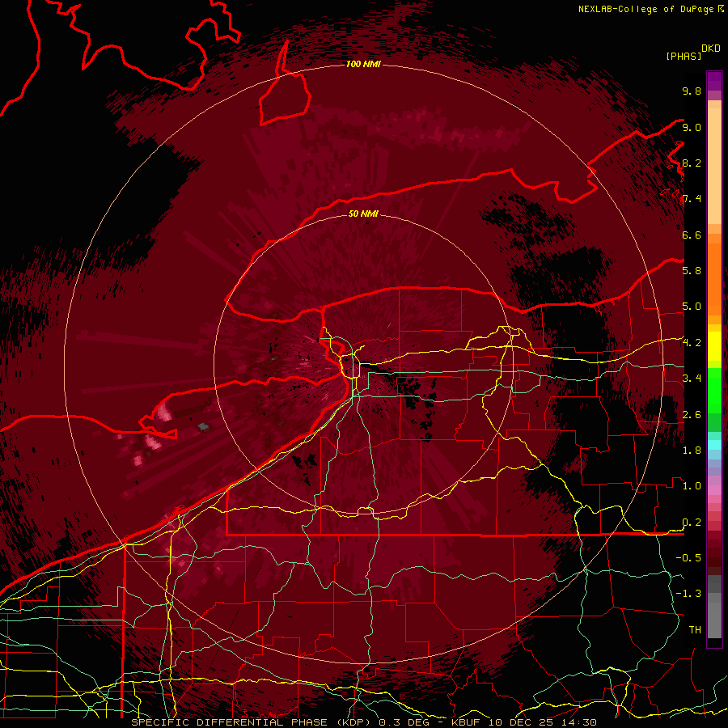Click the 1.0 legend value
The image size is (728, 728).
[692, 486]
